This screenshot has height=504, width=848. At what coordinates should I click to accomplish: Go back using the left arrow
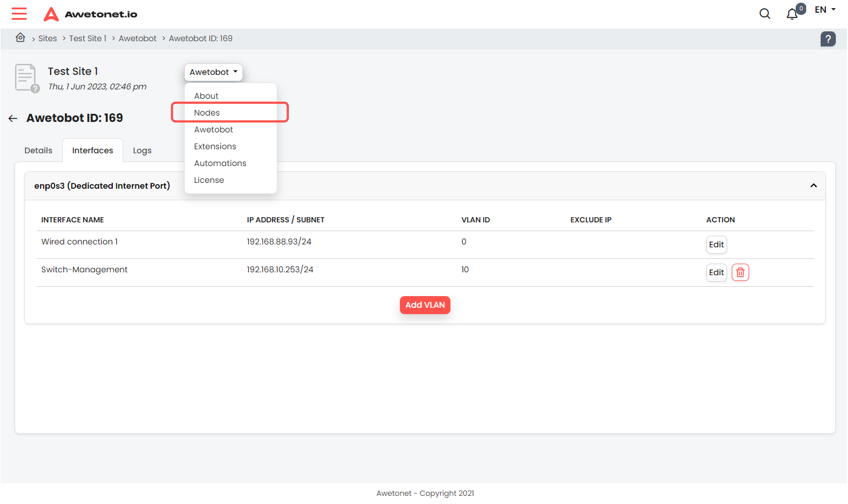tap(13, 118)
